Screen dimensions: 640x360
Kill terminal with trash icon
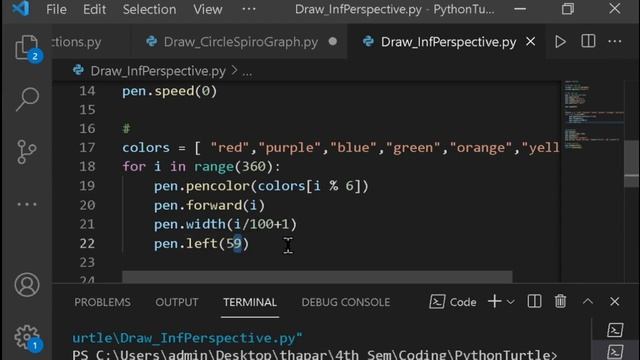(560, 302)
